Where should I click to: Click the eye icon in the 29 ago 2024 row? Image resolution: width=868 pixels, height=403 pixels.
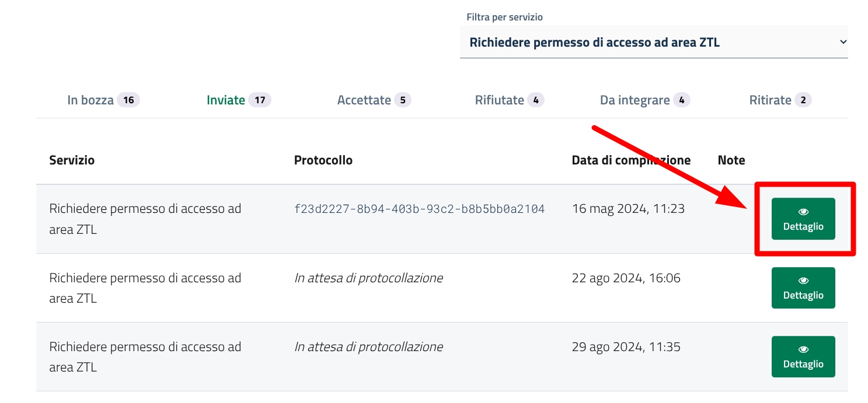pyautogui.click(x=803, y=349)
